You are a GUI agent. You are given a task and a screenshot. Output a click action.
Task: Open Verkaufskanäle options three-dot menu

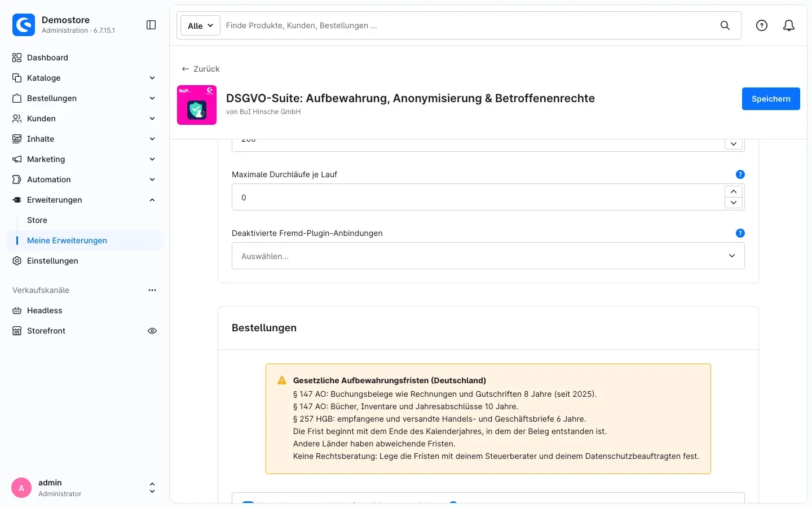[152, 290]
